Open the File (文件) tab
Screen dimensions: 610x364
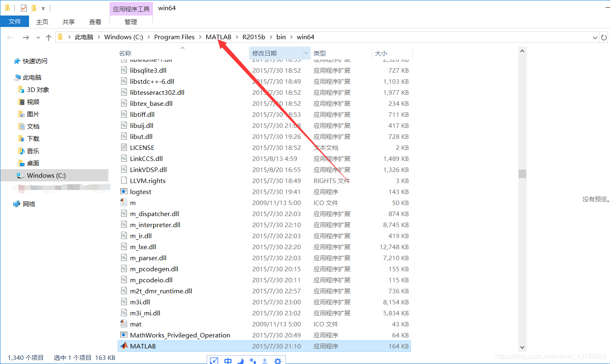tap(15, 22)
